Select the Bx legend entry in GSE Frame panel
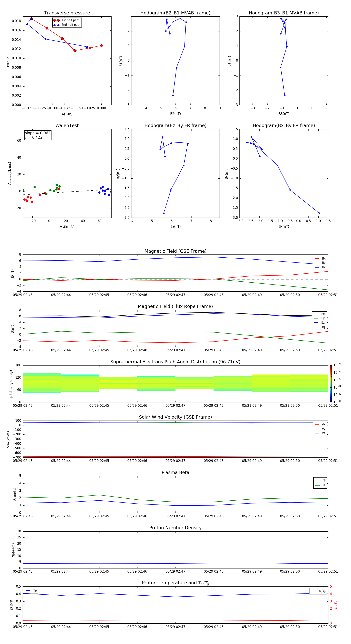 point(320,259)
